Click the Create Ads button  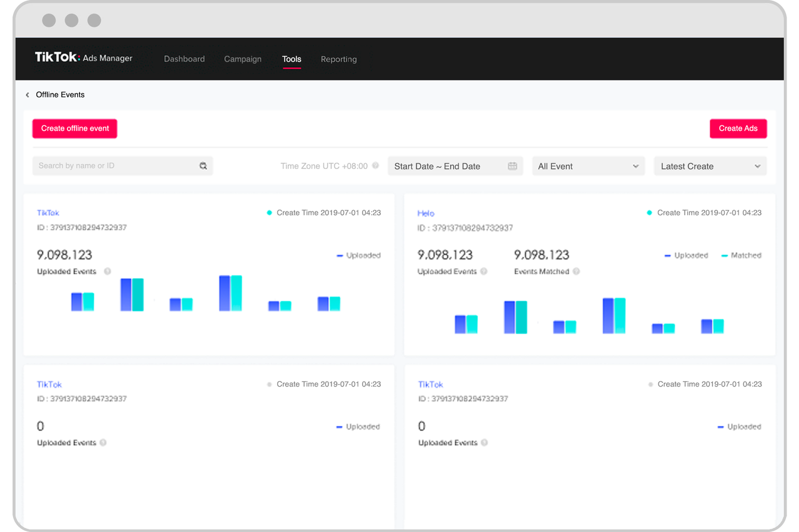pos(738,128)
